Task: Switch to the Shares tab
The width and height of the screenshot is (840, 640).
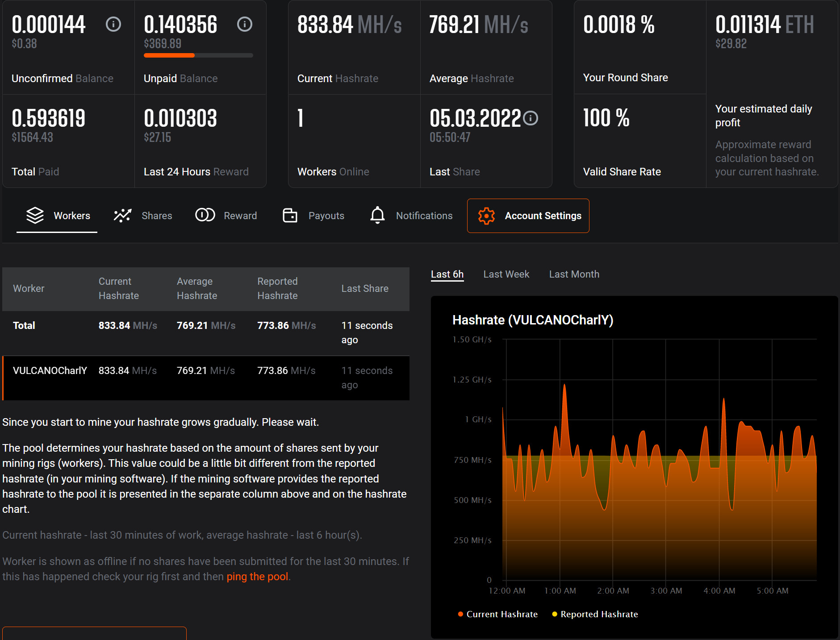Action: pyautogui.click(x=143, y=216)
